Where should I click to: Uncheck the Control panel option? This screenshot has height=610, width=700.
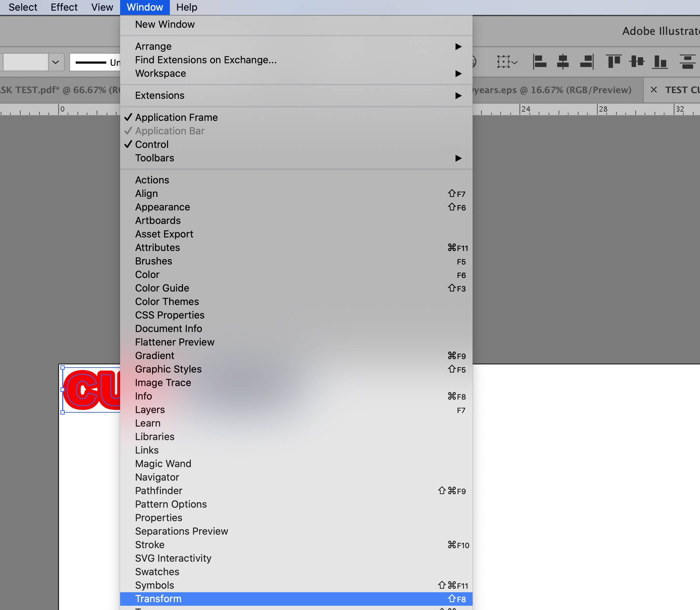152,145
